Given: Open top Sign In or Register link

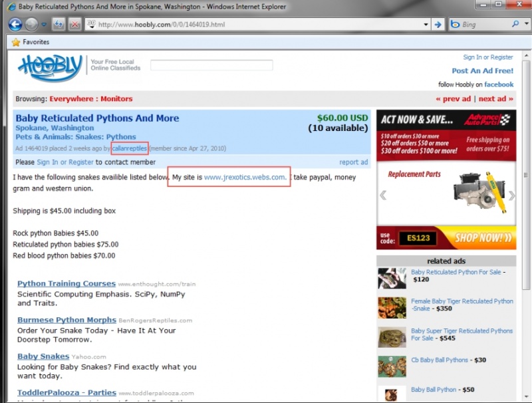Looking at the screenshot, I should [x=488, y=57].
